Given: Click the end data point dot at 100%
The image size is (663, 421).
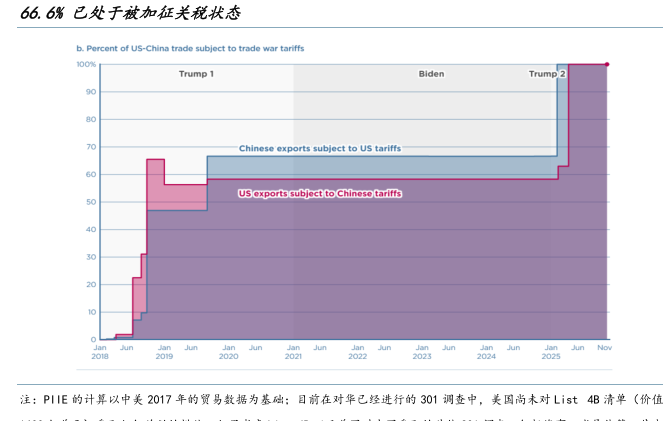Looking at the screenshot, I should [607, 64].
